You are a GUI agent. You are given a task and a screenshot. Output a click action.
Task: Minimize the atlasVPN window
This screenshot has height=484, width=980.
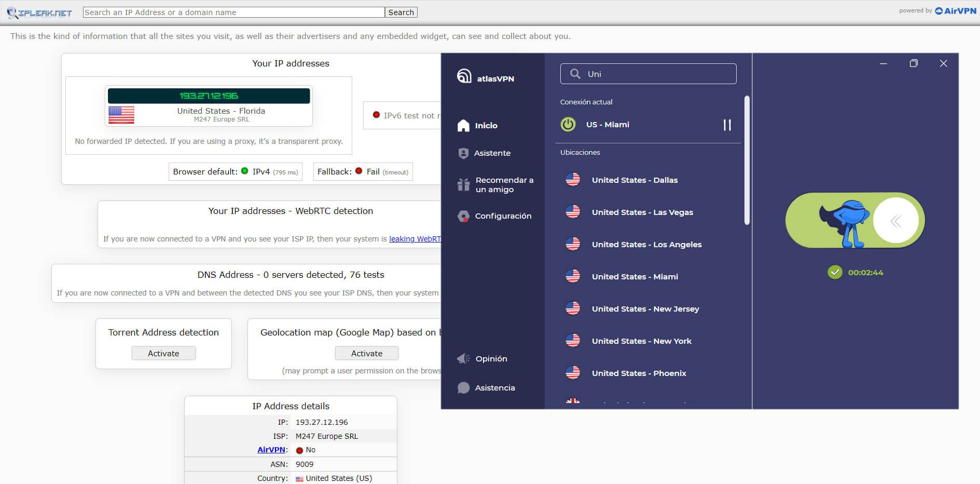click(884, 63)
